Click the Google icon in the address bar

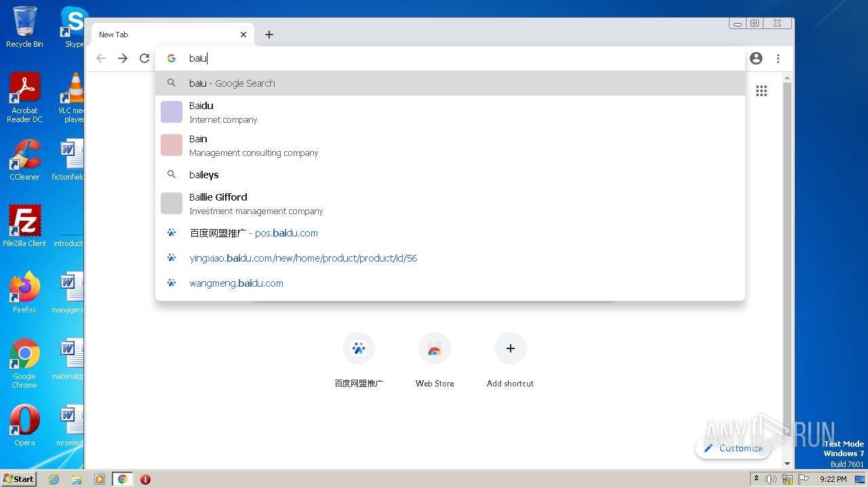172,58
